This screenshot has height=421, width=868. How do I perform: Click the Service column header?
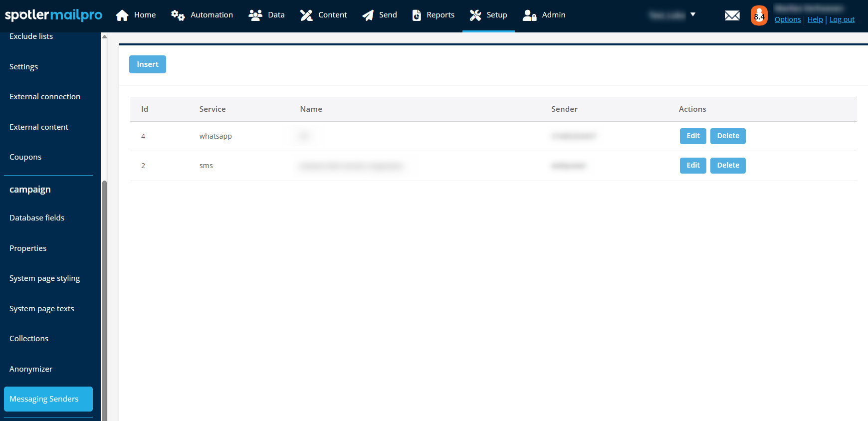pyautogui.click(x=213, y=109)
